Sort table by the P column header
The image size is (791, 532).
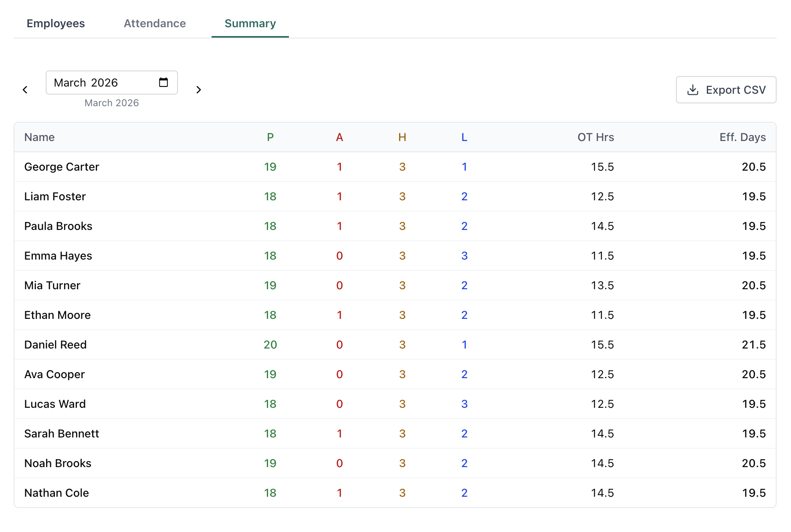coord(270,137)
